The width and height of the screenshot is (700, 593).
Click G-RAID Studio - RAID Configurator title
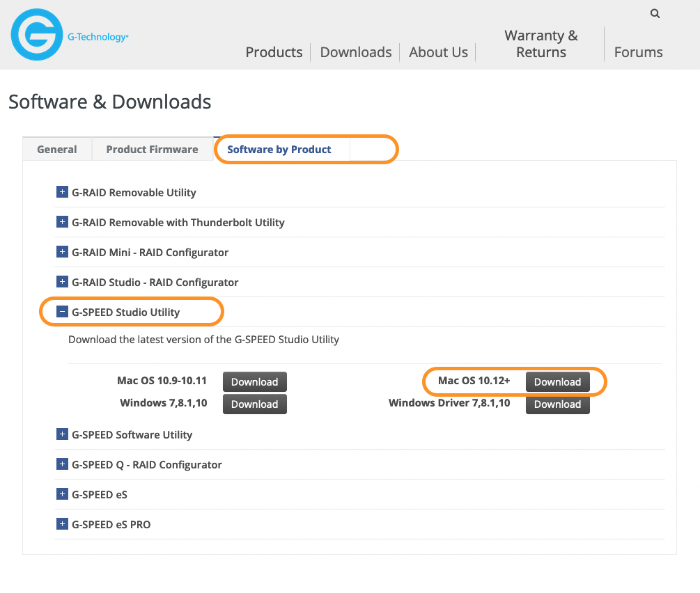point(155,282)
